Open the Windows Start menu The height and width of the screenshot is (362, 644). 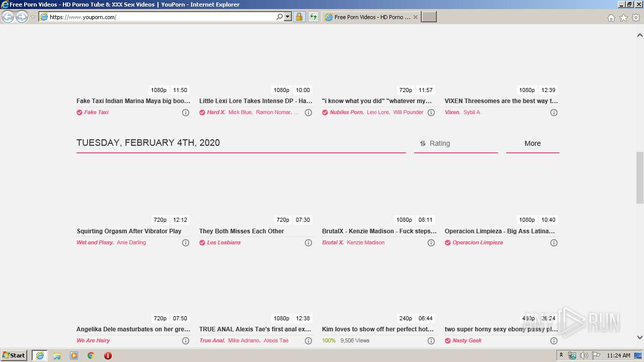click(x=14, y=355)
